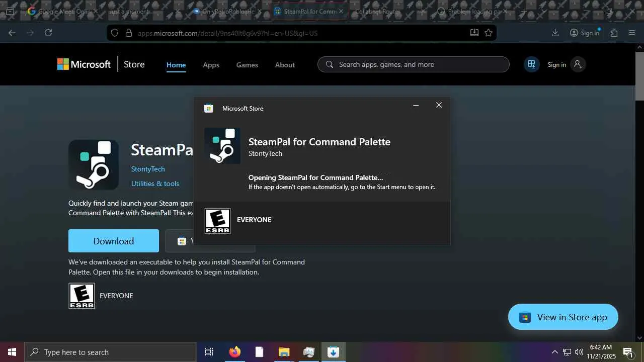Viewport: 644px width, 362px height.
Task: Click 'Opening SteamPal for Command Palette...' text
Action: pyautogui.click(x=315, y=177)
